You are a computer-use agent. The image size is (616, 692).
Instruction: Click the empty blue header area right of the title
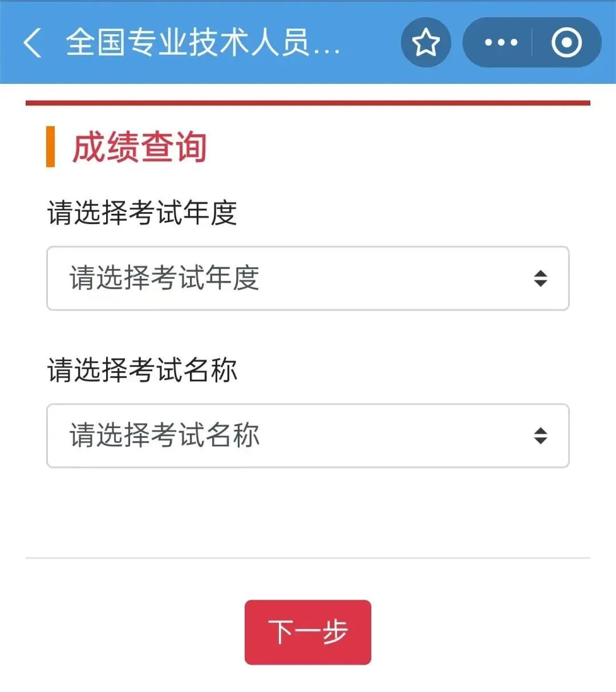(371, 43)
